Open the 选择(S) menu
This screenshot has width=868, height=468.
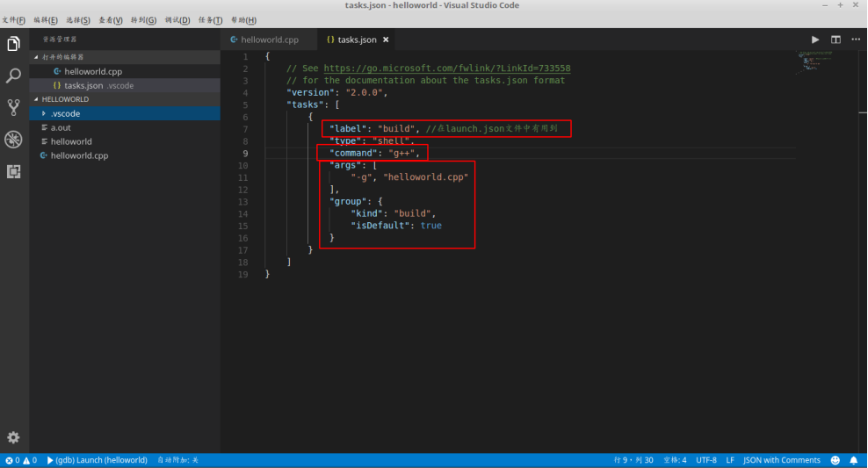(78, 20)
